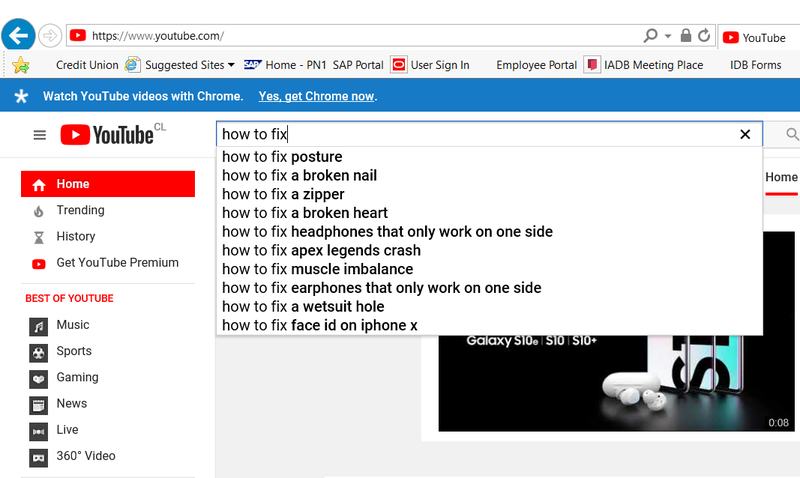The width and height of the screenshot is (800, 478).
Task: Click Get YouTube Premium
Action: coord(117,262)
